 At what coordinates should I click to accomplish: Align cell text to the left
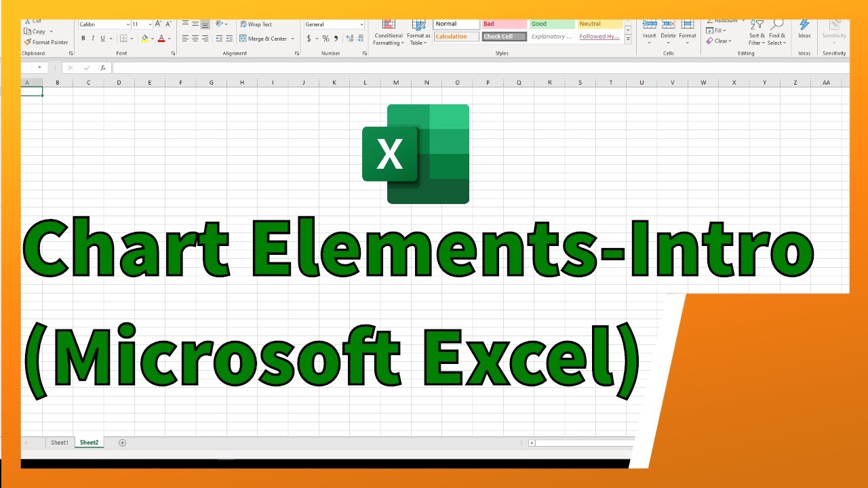pyautogui.click(x=185, y=39)
